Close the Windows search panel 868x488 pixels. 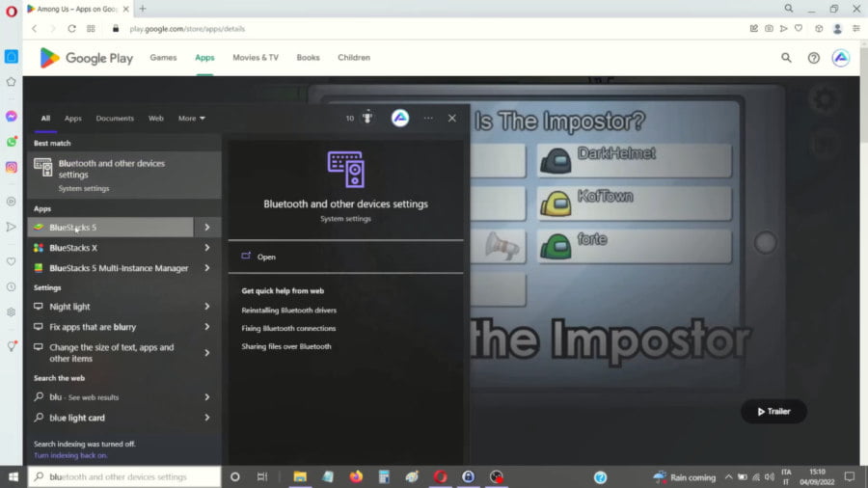click(451, 118)
